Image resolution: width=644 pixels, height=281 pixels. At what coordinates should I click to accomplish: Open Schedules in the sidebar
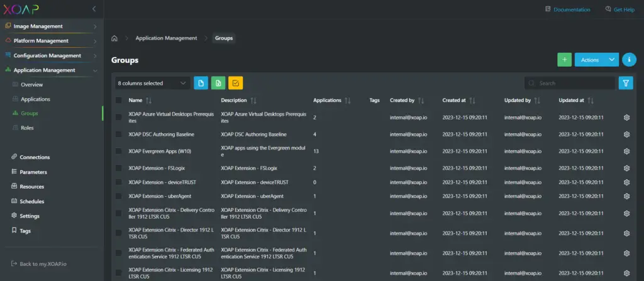point(31,201)
